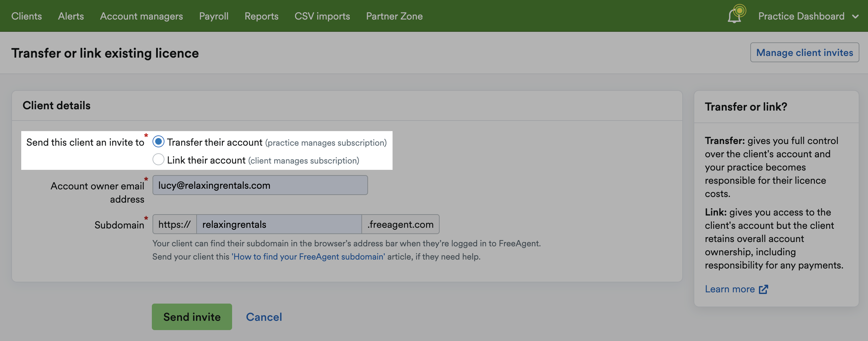The width and height of the screenshot is (868, 341).
Task: Select Link their account radio button
Action: pos(158,159)
